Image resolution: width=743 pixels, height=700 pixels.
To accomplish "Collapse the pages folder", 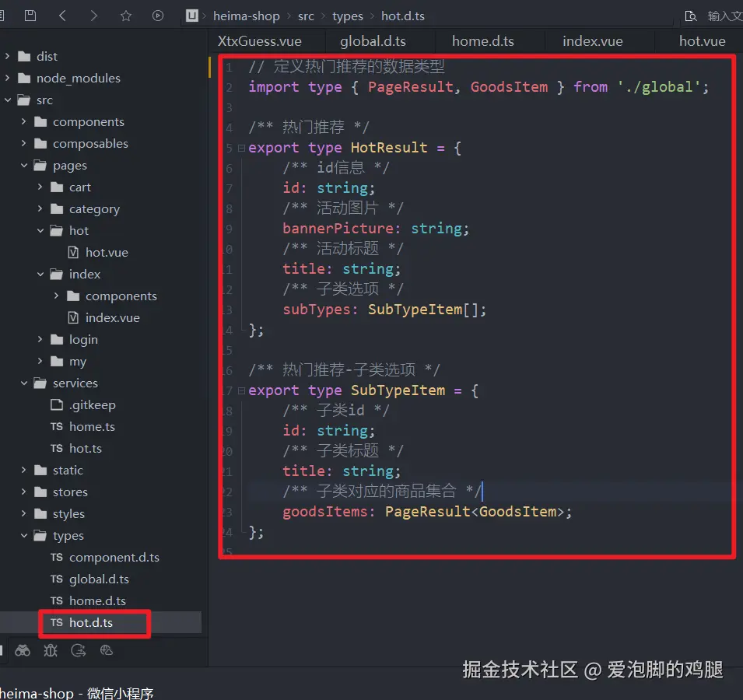I will [x=23, y=166].
